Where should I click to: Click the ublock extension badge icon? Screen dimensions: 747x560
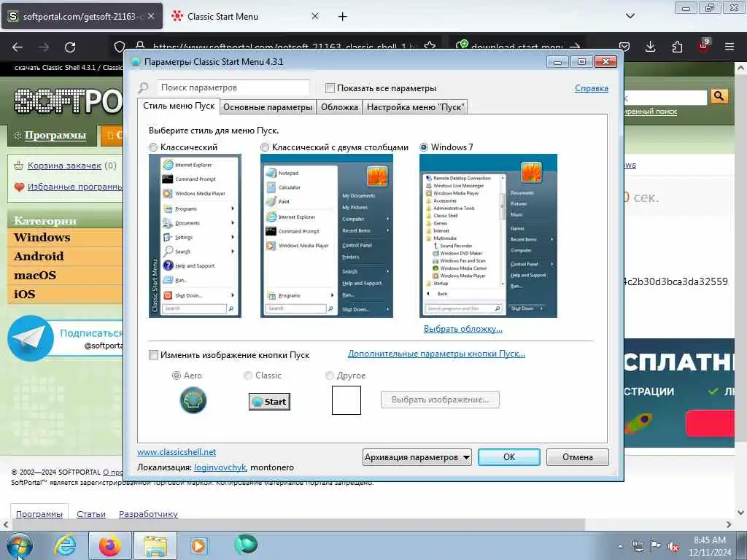click(x=704, y=46)
